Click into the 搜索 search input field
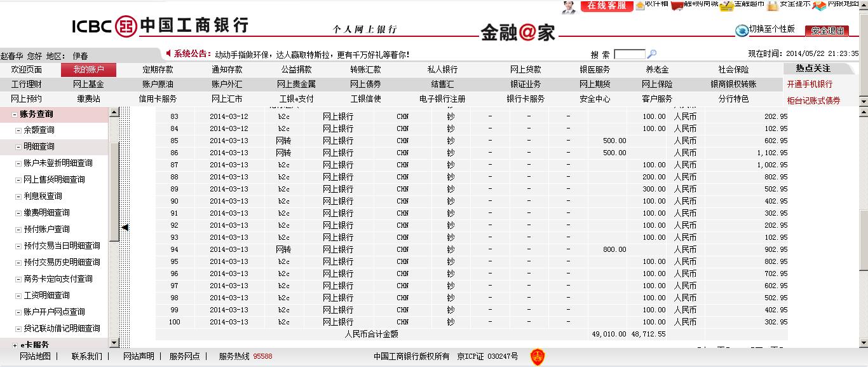Image resolution: width=868 pixels, height=367 pixels. pos(629,55)
